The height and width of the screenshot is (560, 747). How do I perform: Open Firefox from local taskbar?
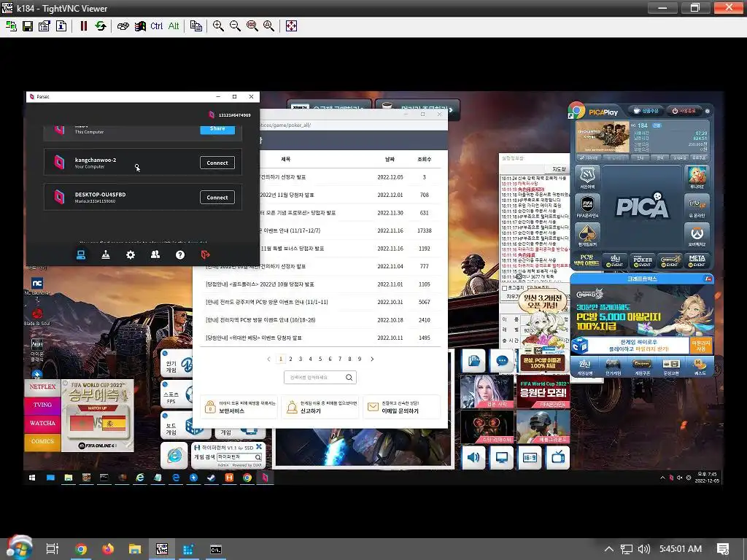[108, 549]
